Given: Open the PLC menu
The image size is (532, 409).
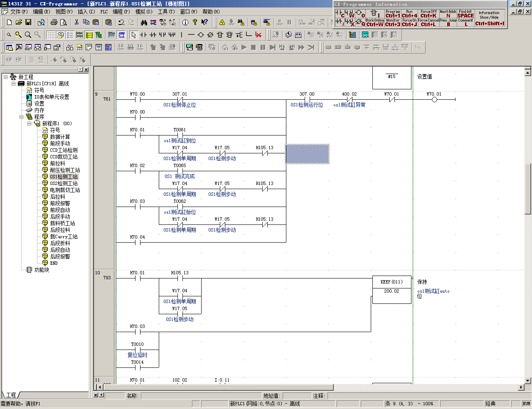Looking at the screenshot, I should [104, 12].
